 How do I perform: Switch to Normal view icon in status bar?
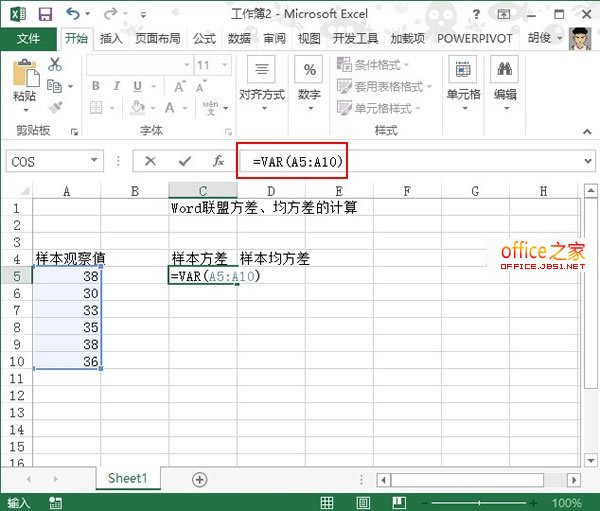(327, 502)
